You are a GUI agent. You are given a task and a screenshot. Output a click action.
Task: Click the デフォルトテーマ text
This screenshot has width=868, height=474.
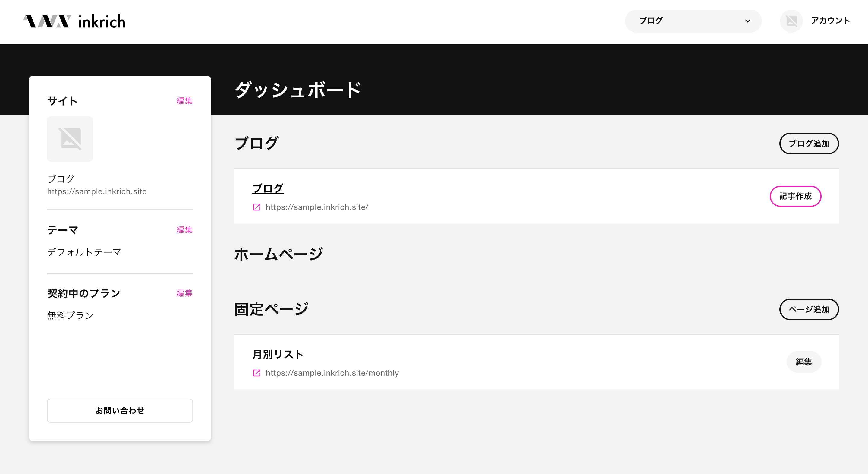84,252
